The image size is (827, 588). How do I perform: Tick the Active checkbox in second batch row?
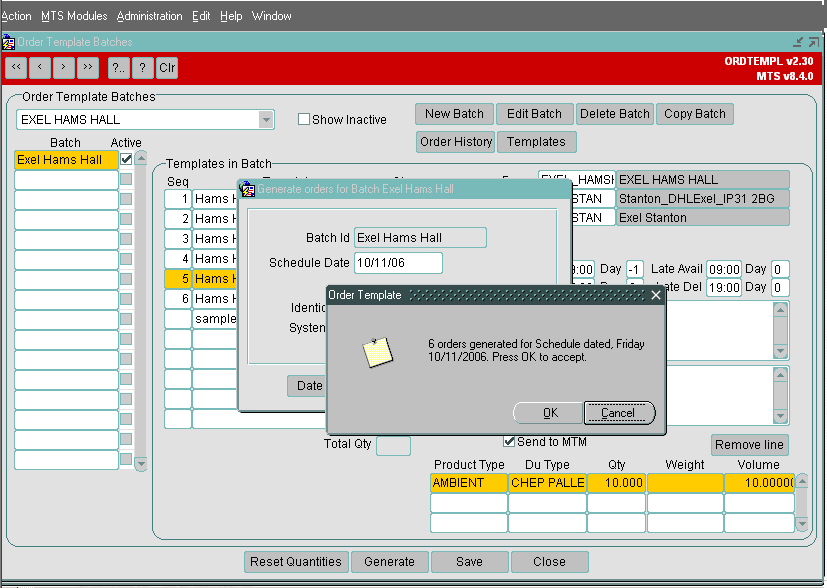[x=126, y=179]
